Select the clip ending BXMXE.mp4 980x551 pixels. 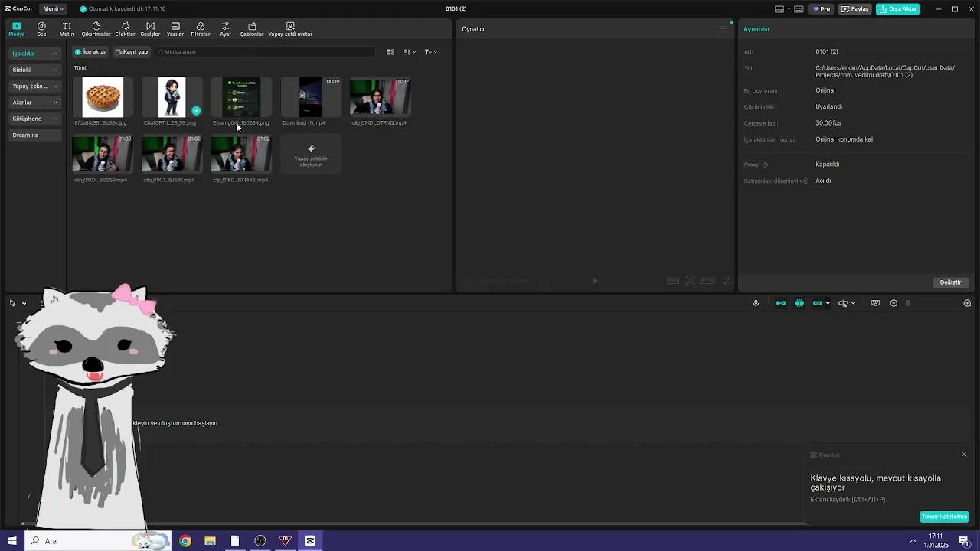241,154
